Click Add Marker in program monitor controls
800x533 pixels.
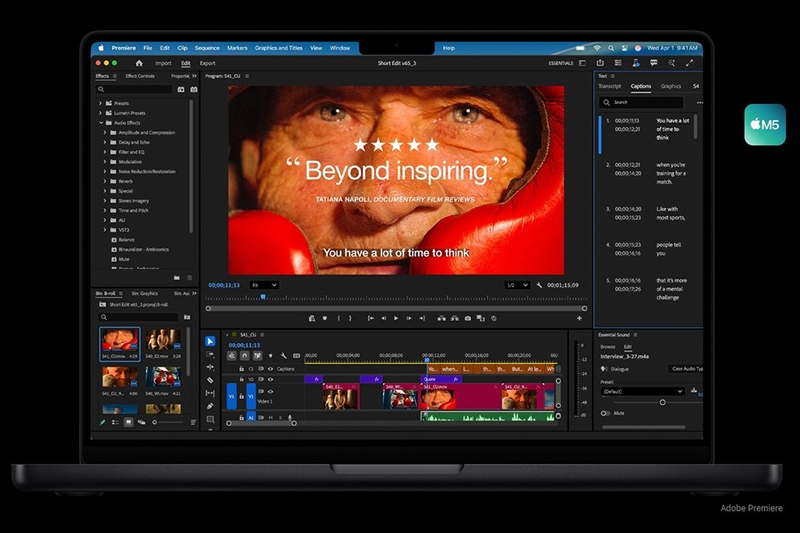324,318
